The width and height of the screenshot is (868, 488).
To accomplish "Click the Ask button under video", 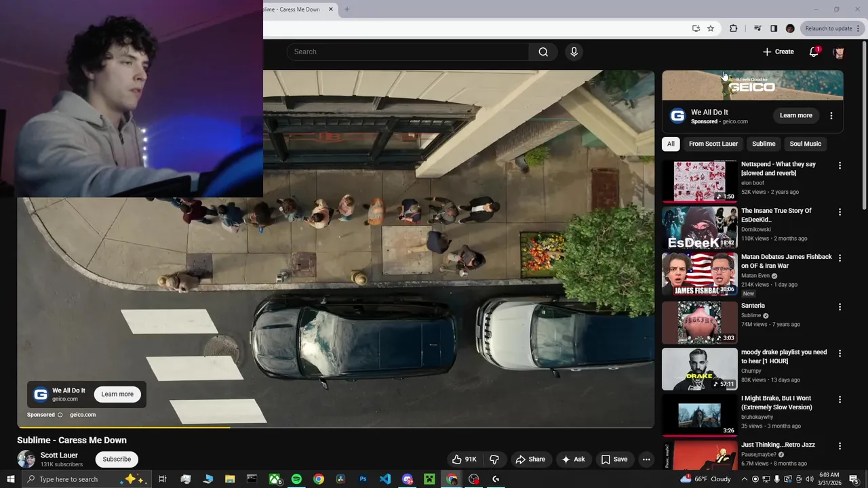I will click(x=573, y=460).
